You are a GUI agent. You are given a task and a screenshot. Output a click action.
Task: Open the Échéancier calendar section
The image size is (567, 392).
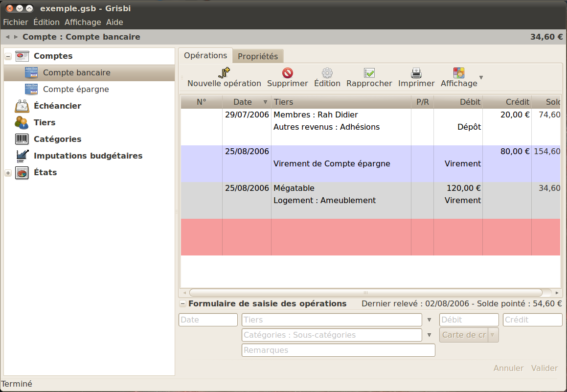tap(23, 106)
